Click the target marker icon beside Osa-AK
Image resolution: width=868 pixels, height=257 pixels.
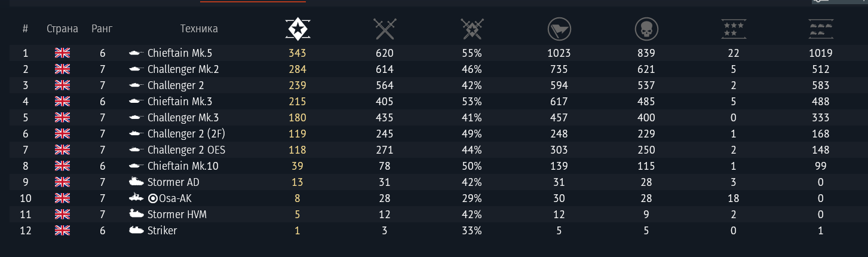[152, 198]
